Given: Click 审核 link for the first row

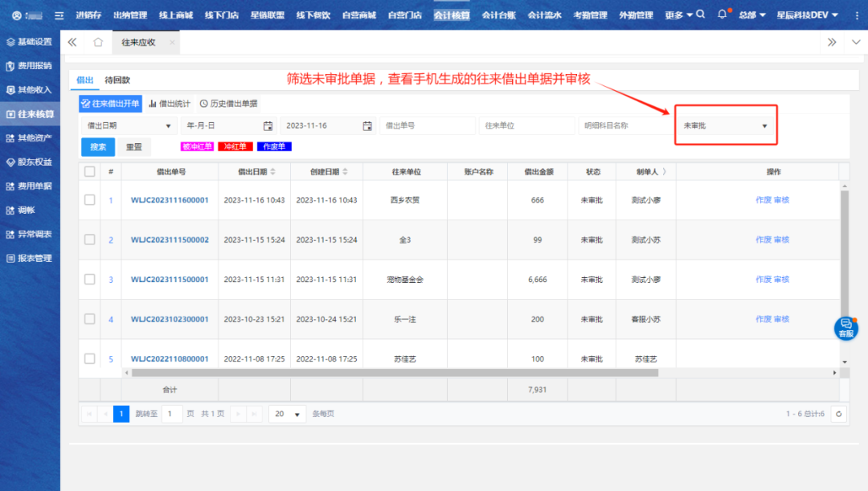Looking at the screenshot, I should coord(781,200).
